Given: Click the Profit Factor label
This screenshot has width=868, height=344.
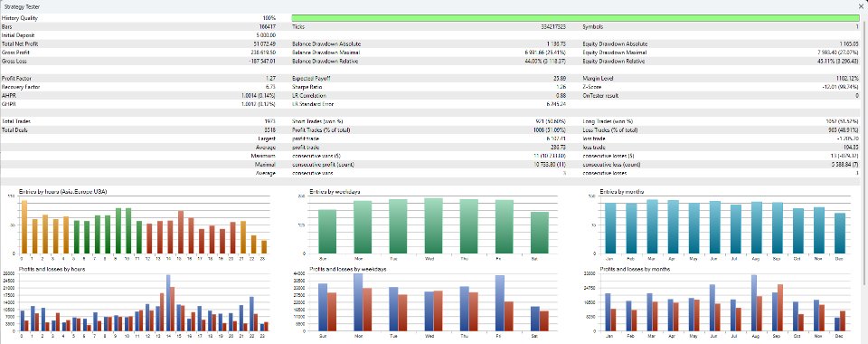Looking at the screenshot, I should click(17, 78).
